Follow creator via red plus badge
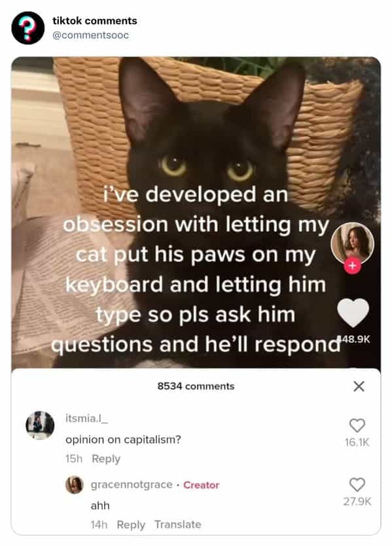 [x=352, y=266]
